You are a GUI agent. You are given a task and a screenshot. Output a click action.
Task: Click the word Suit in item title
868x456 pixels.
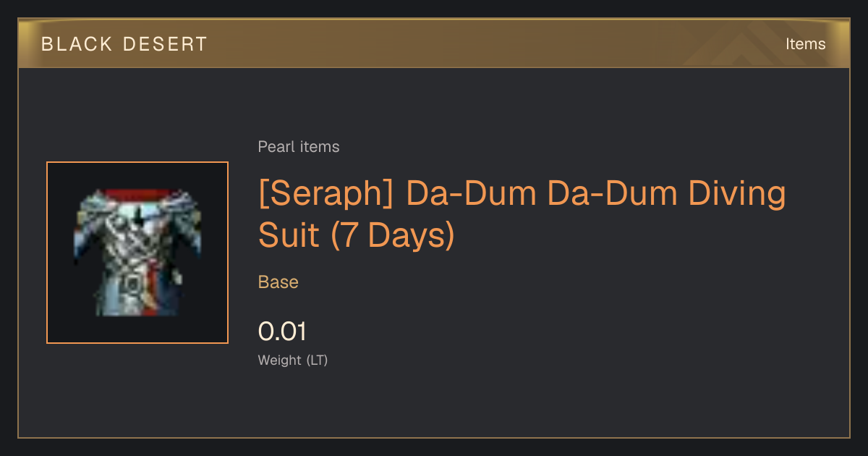pos(289,235)
